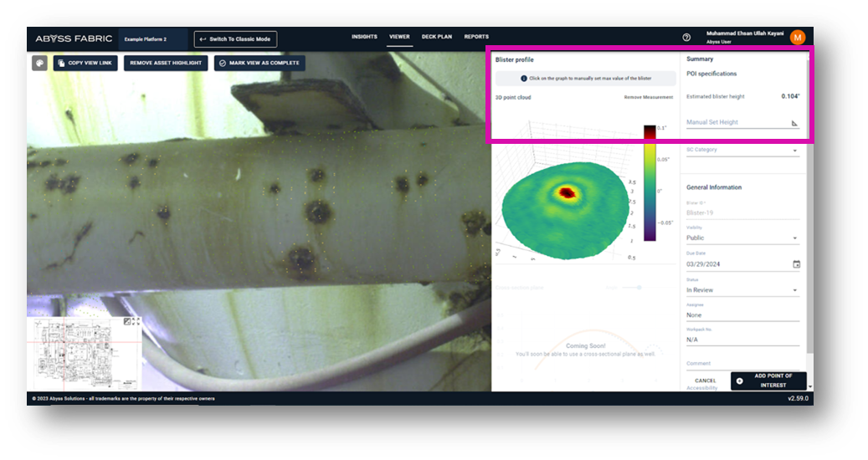The height and width of the screenshot is (460, 868).
Task: Mark view as complete
Action: coord(259,63)
